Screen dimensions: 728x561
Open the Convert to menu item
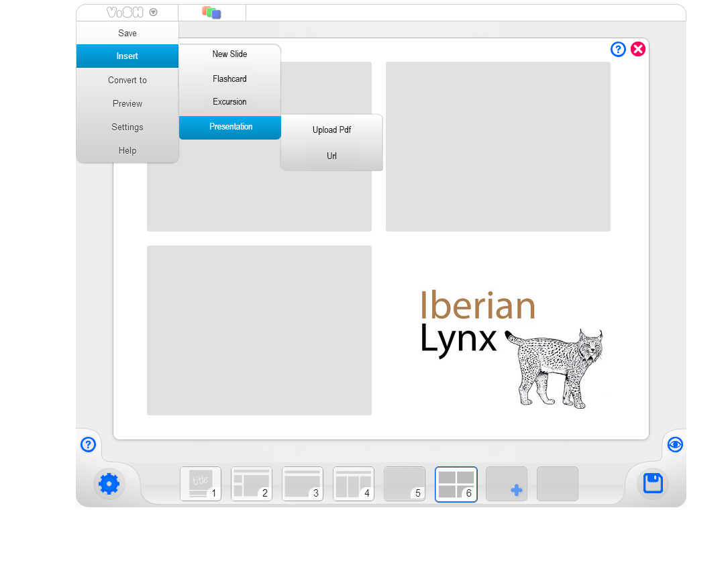(x=127, y=80)
